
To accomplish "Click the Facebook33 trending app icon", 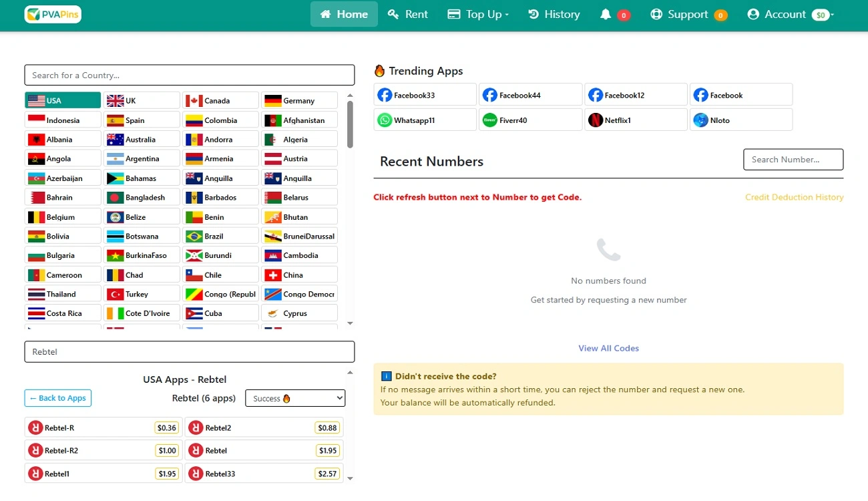I will [x=385, y=95].
